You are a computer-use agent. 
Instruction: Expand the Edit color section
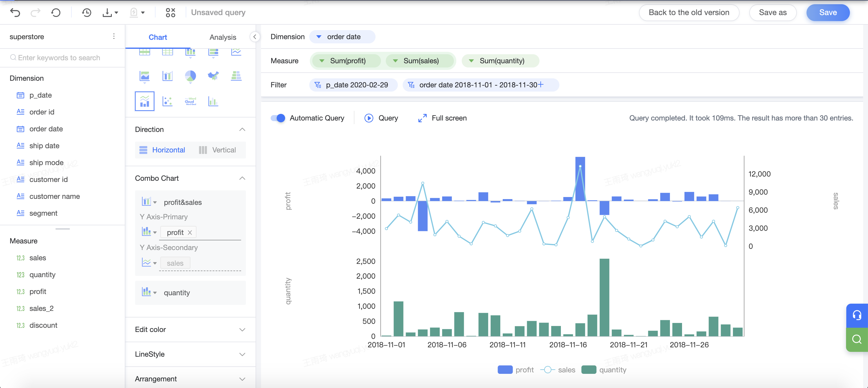[242, 329]
